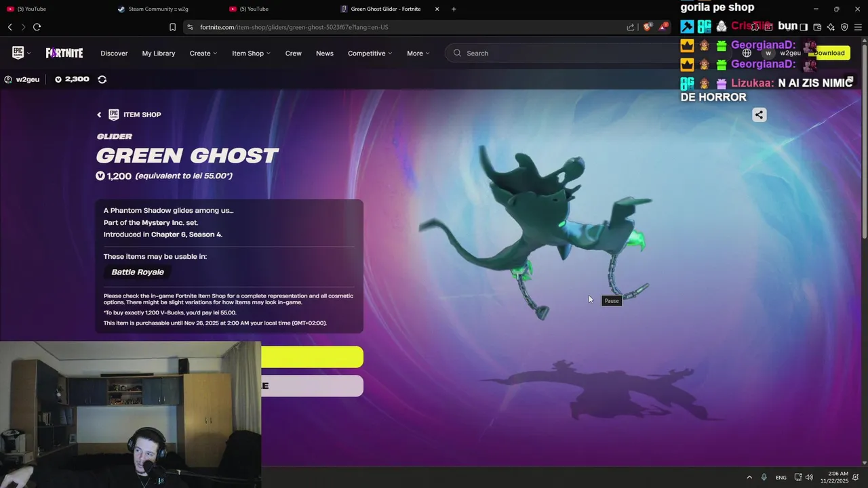Click the yellow purchase button
The width and height of the screenshot is (868, 488).
tap(312, 357)
